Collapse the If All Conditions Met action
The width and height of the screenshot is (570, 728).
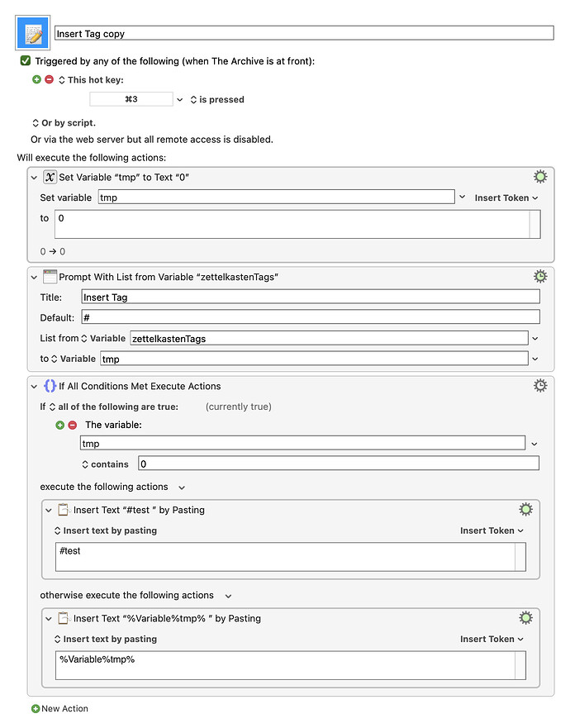34,386
